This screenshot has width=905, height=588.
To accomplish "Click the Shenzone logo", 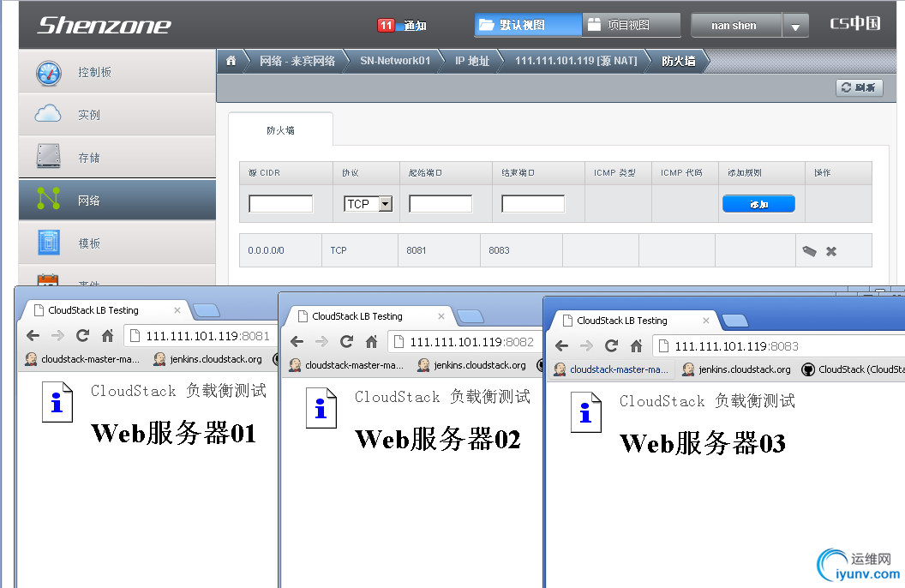I will (x=104, y=26).
